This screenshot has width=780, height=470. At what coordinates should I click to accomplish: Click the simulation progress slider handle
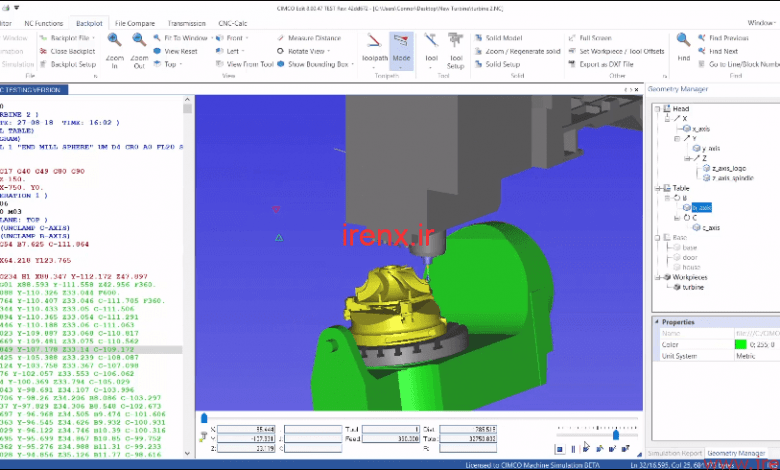click(203, 418)
